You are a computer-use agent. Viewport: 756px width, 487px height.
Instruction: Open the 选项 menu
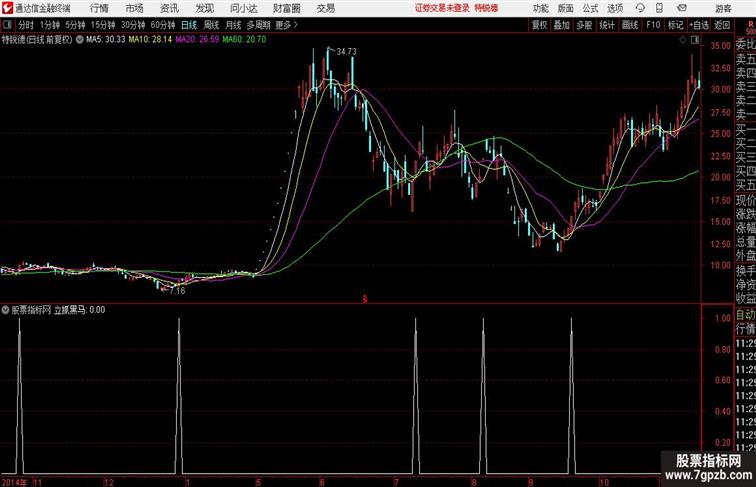pyautogui.click(x=615, y=8)
